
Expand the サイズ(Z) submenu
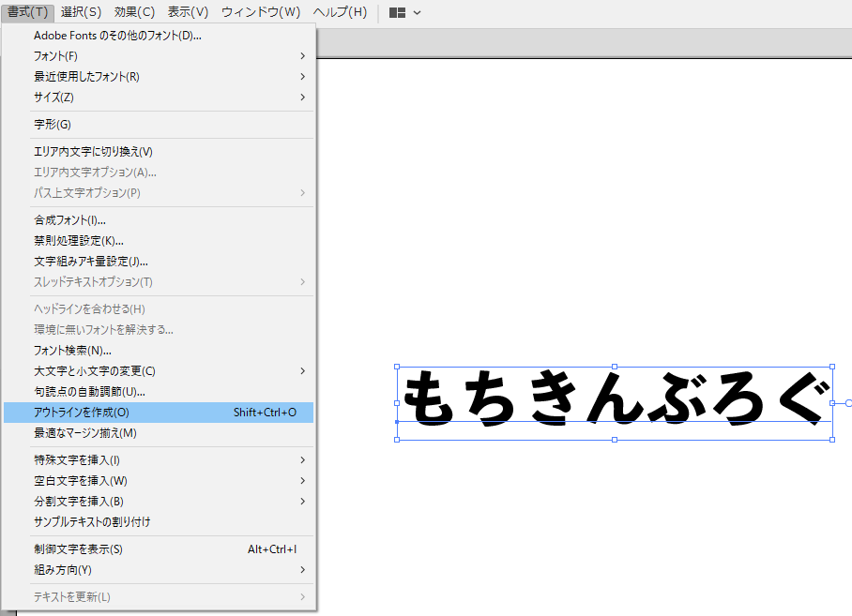click(159, 98)
